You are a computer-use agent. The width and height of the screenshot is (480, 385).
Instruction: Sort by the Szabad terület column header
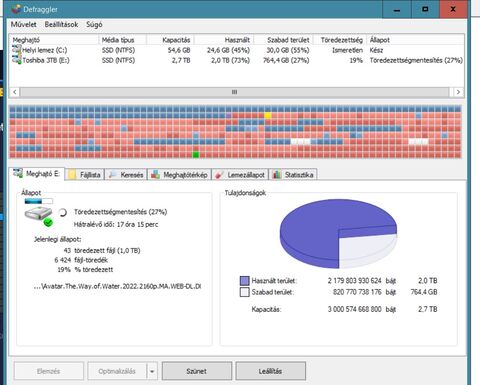click(283, 40)
